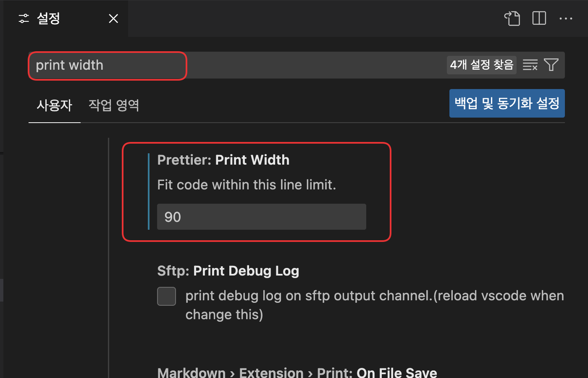Select the Prettier: Print Width setting title
Viewport: 588px width, 378px height.
[x=223, y=160]
